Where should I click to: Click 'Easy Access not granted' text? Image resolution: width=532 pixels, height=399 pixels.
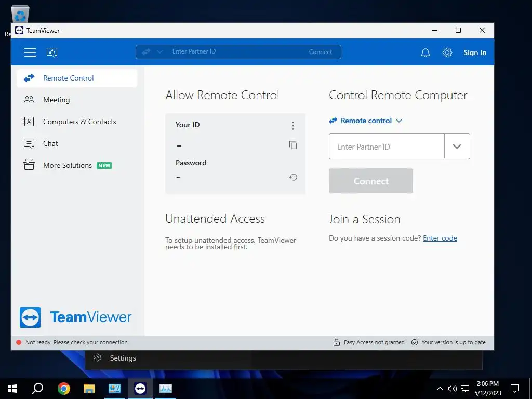374,342
